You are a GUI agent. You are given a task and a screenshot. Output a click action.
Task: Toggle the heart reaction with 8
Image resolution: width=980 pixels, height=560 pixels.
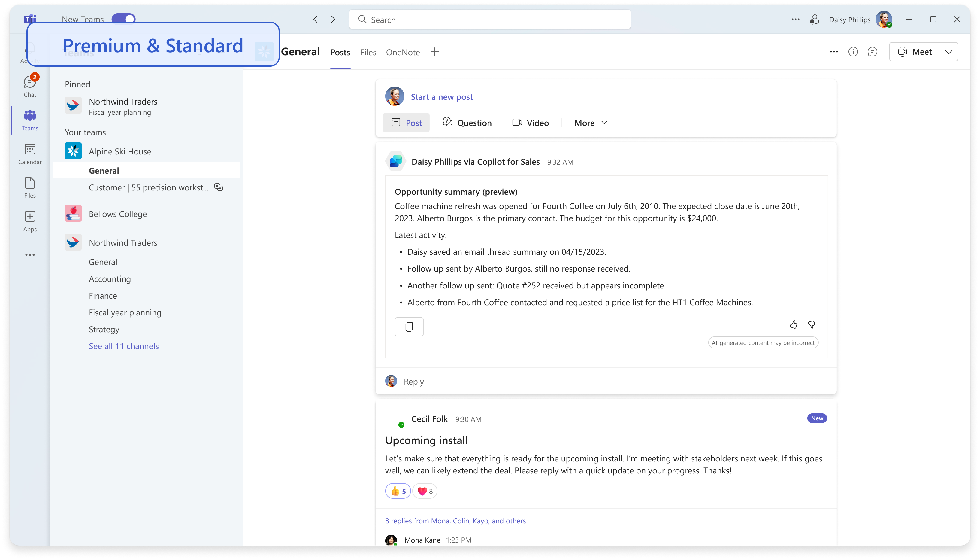point(425,491)
